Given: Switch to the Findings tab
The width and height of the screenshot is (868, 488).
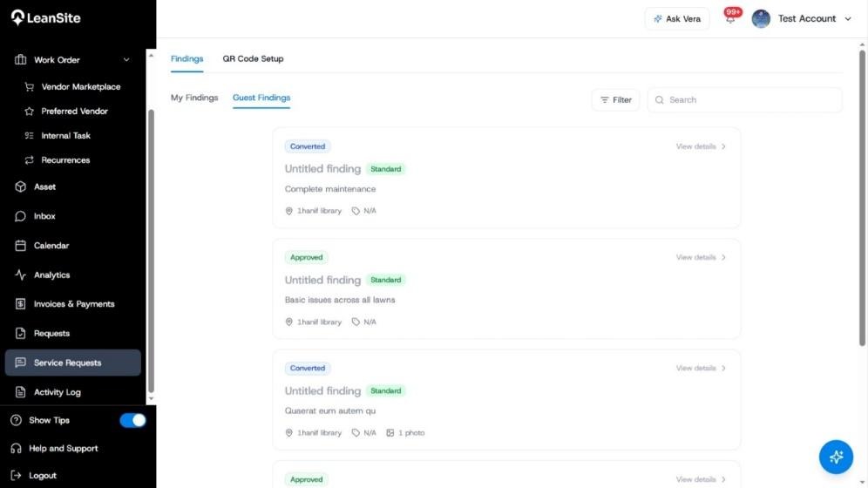Looking at the screenshot, I should point(186,58).
